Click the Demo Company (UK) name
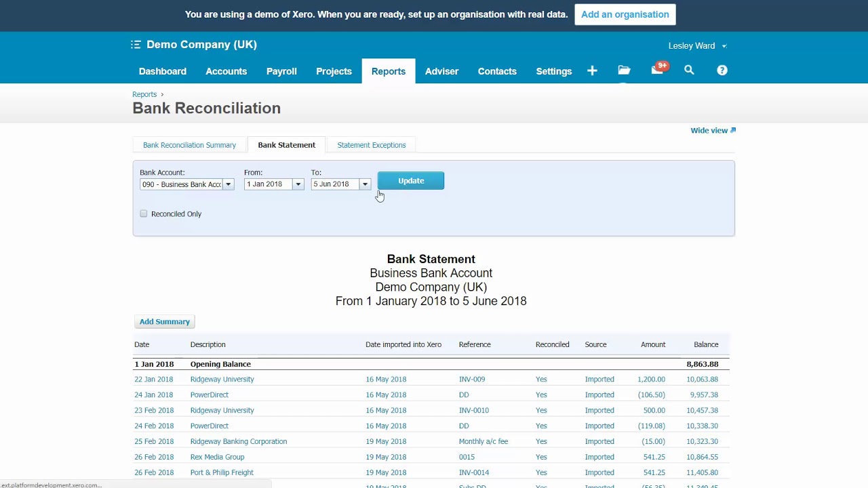868x488 pixels. click(202, 45)
